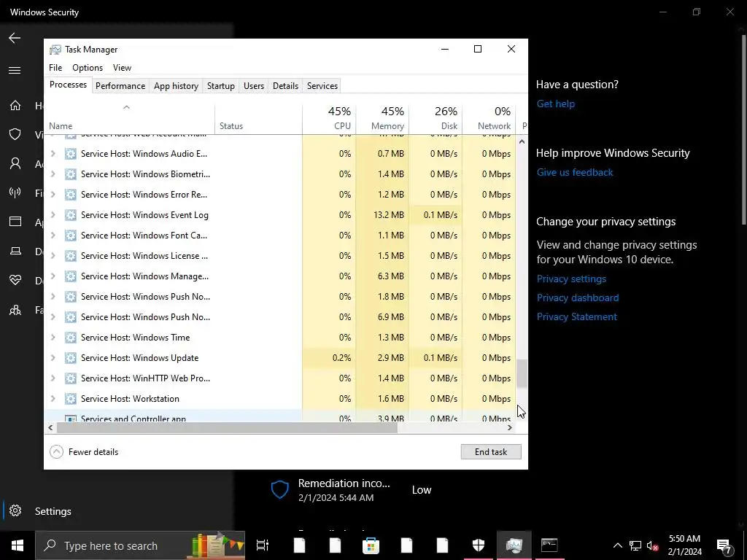Click the Task Manager title icon
The image size is (747, 560).
click(55, 50)
